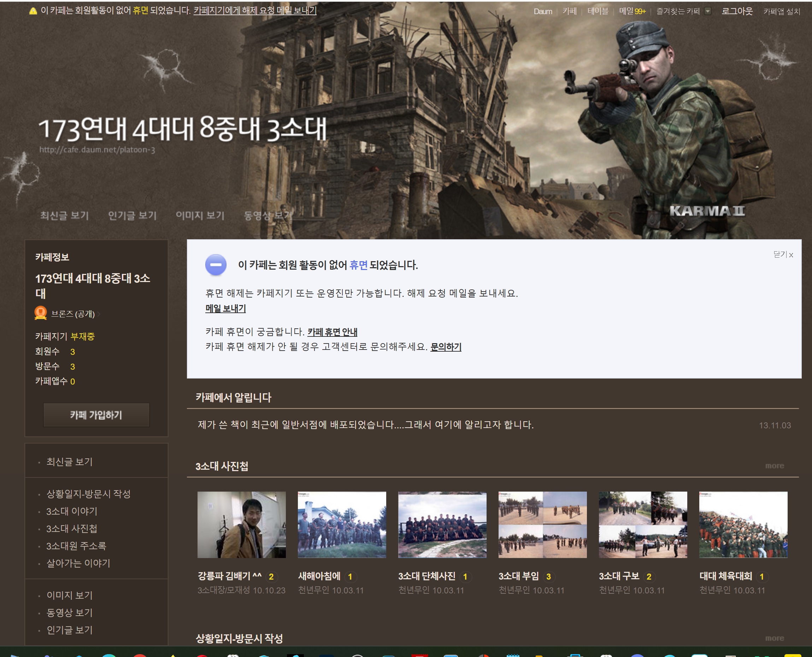Click the blue minus dormant-status icon
Screen dimensions: 812x657
tap(216, 265)
